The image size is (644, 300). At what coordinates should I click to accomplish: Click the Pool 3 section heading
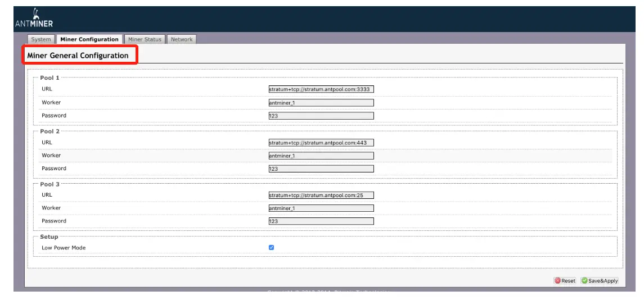click(49, 184)
